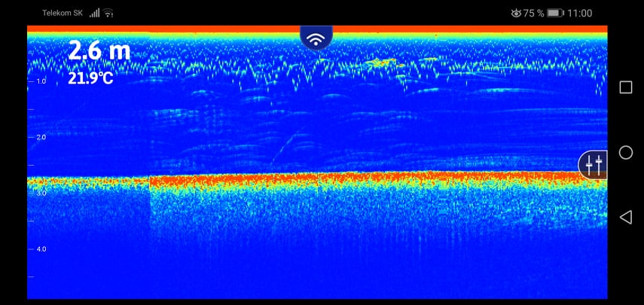Open recent apps with the square button

tap(625, 87)
